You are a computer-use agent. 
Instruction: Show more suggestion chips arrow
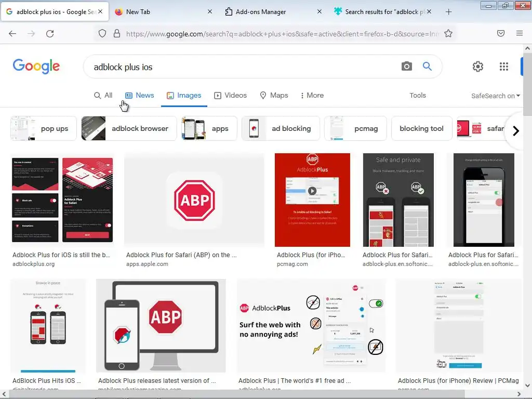(516, 130)
